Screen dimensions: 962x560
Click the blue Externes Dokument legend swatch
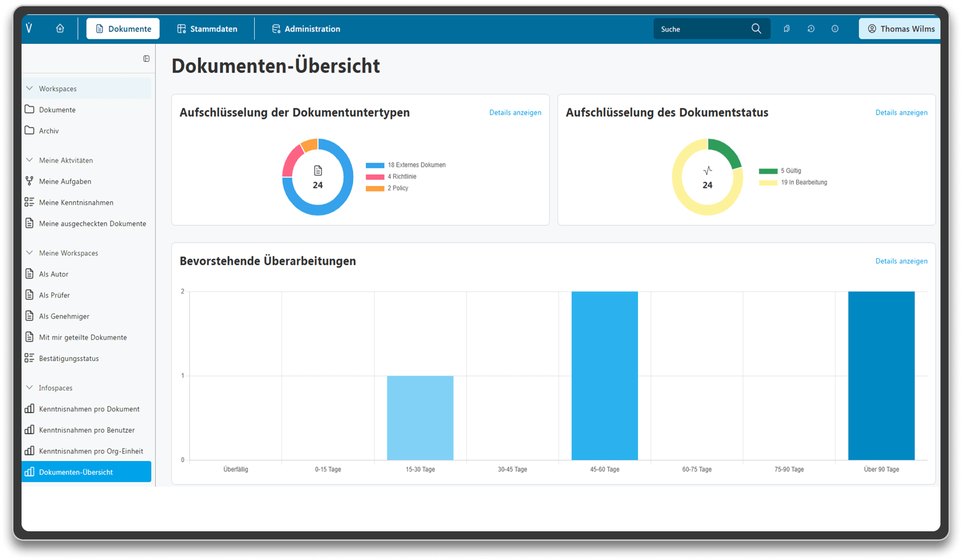click(x=375, y=165)
